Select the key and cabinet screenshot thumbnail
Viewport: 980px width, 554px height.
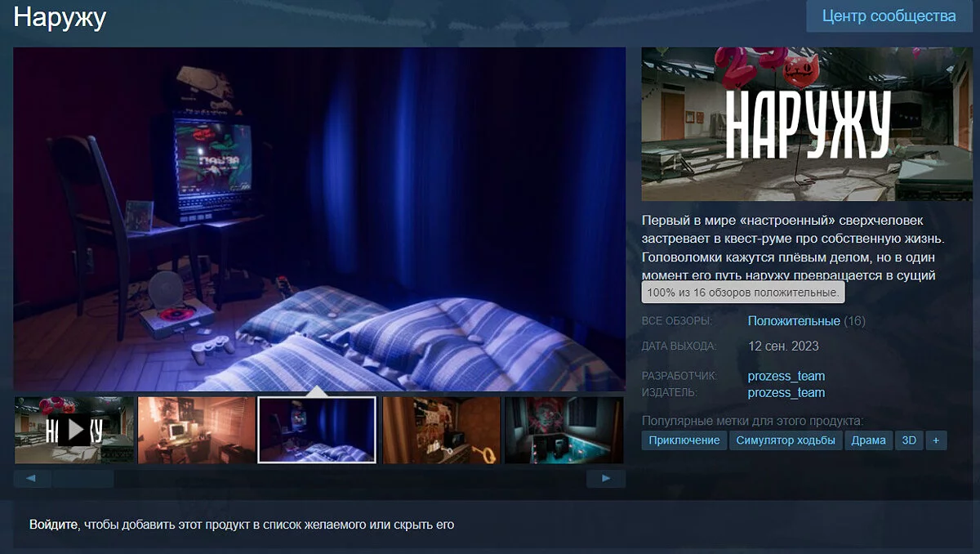tap(441, 430)
